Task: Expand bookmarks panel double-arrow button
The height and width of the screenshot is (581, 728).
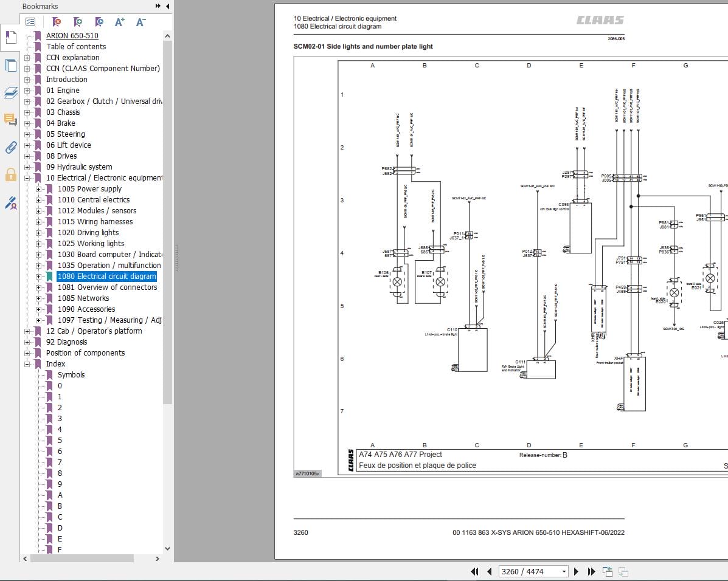Action: (x=158, y=6)
